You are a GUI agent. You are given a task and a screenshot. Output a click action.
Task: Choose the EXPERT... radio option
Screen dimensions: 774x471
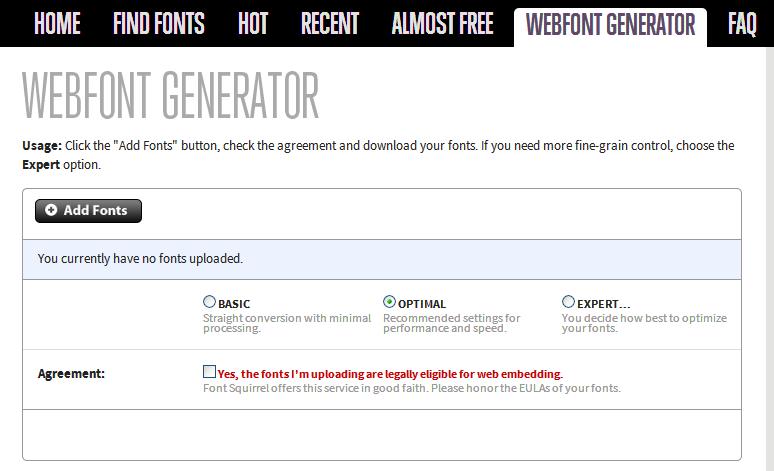click(x=568, y=301)
